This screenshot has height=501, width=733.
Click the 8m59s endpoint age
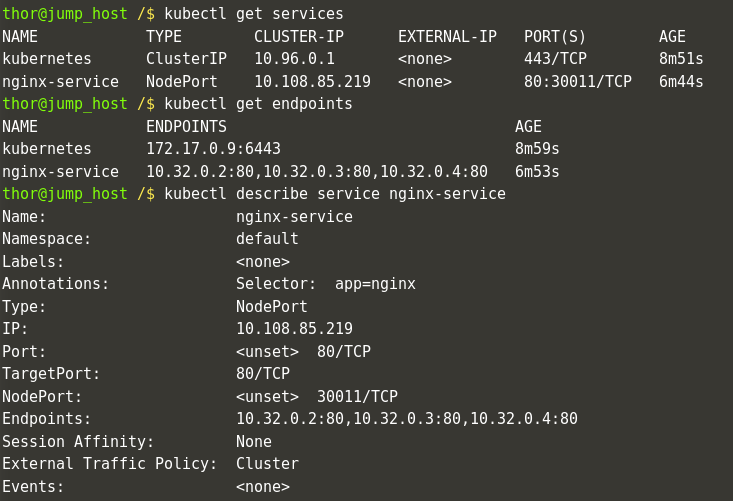537,149
